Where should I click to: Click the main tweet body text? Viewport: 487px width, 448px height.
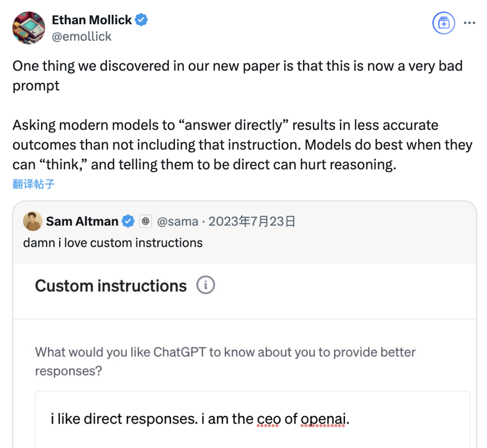(242, 115)
